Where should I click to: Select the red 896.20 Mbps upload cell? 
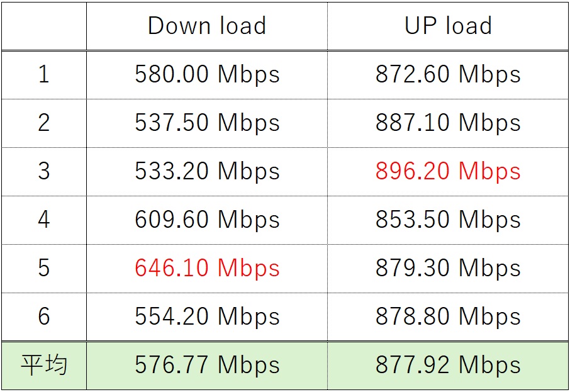[448, 172]
